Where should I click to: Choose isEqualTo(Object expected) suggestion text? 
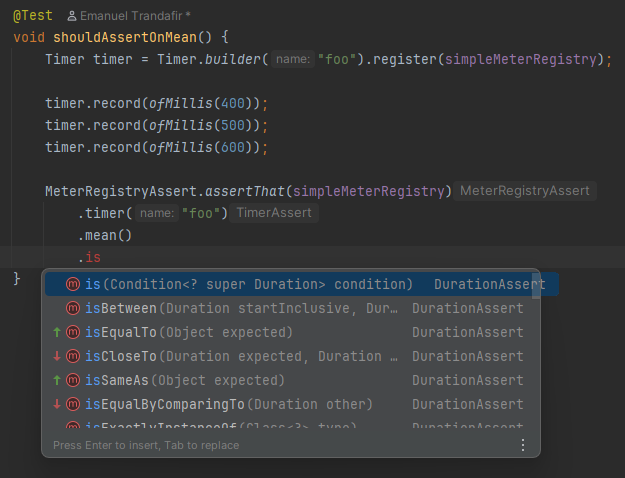tap(188, 332)
